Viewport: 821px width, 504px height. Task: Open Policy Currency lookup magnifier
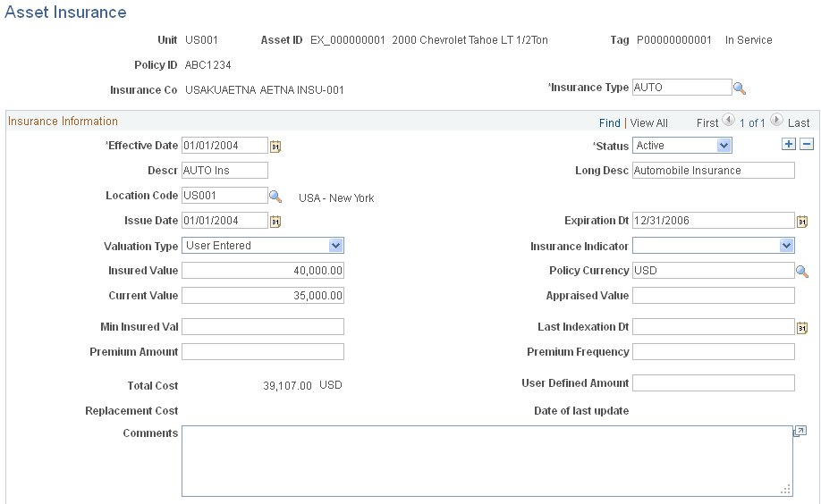pos(802,271)
